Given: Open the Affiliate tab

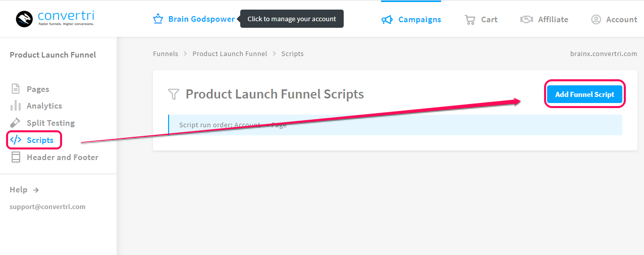Looking at the screenshot, I should (x=553, y=20).
